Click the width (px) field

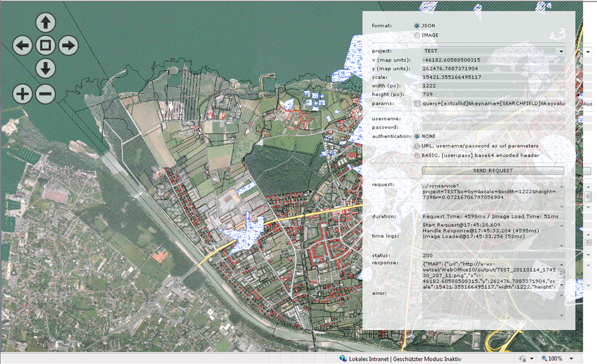(x=492, y=86)
